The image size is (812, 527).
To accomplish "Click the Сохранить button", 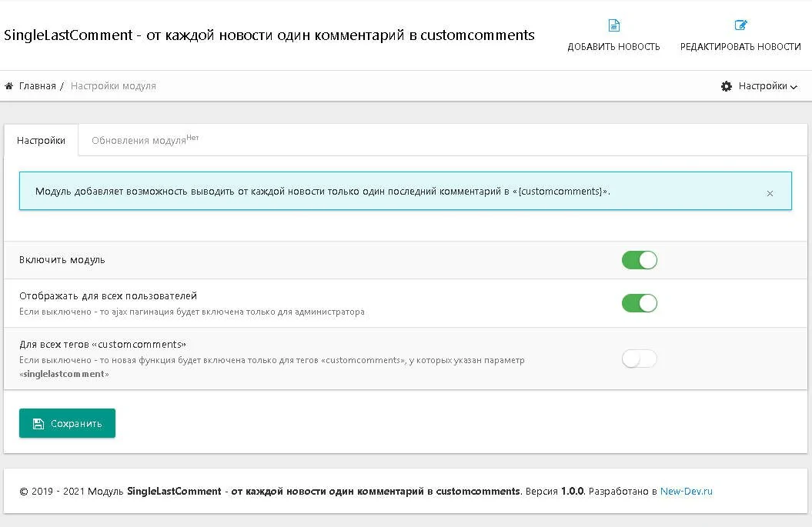I will tap(67, 423).
